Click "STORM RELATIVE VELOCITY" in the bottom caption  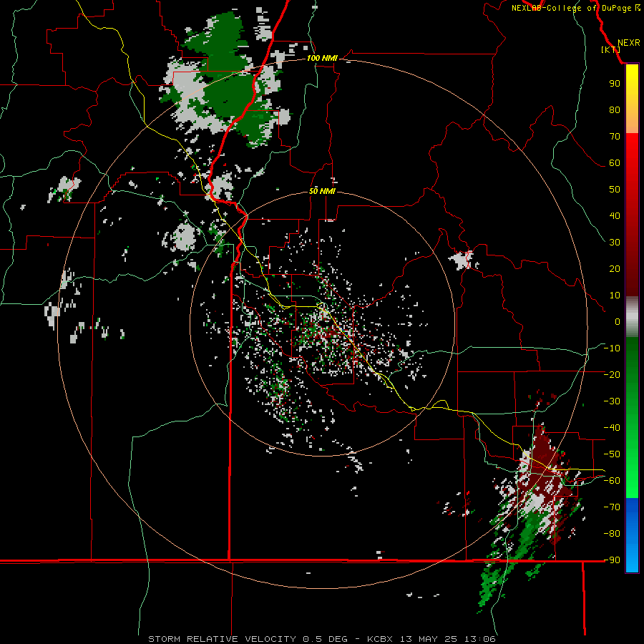[x=222, y=639]
